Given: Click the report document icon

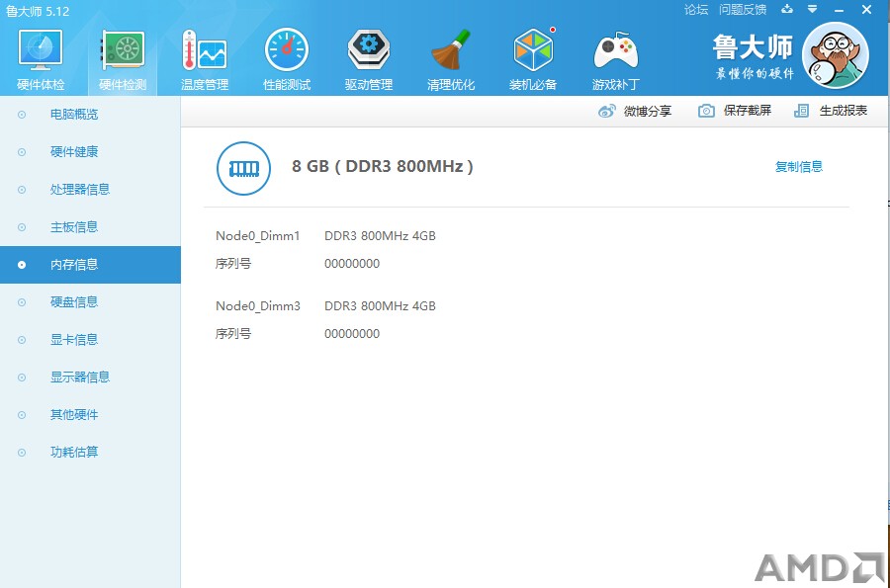Looking at the screenshot, I should coord(801,111).
